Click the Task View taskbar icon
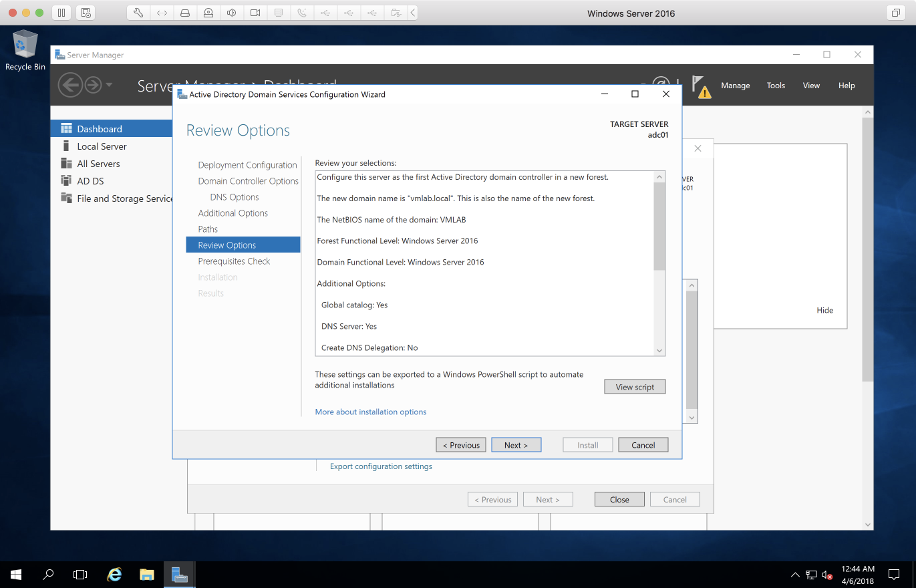Screen dimensions: 916x588 (x=80, y=575)
